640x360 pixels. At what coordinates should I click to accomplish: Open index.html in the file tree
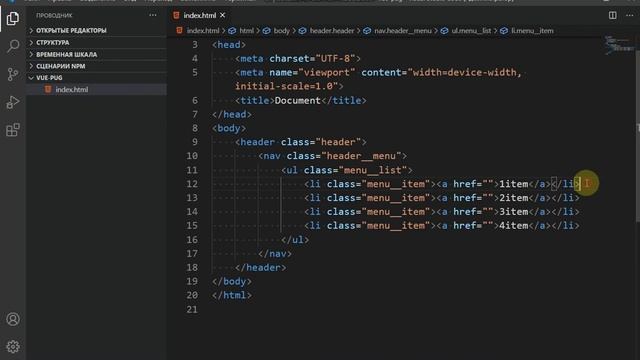click(97, 89)
